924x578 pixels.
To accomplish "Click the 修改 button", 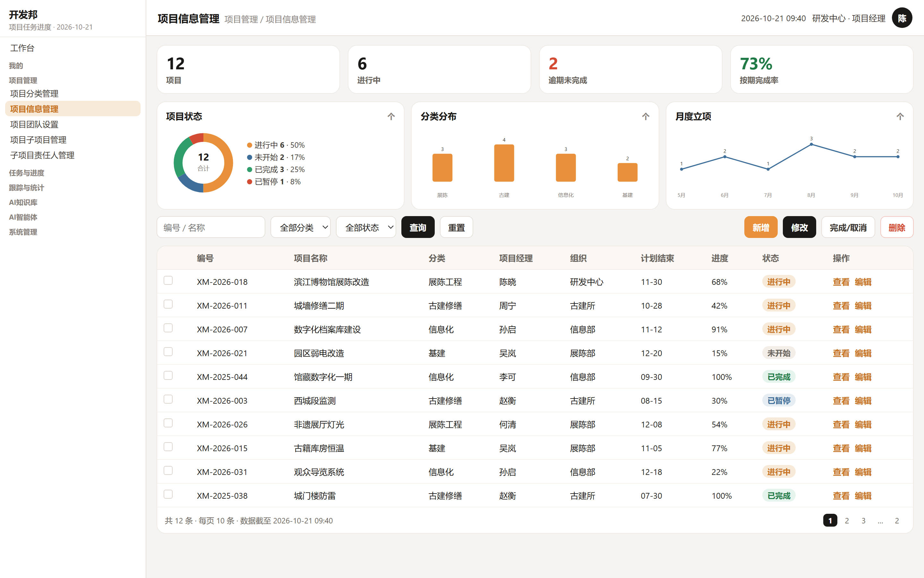I will [x=799, y=227].
